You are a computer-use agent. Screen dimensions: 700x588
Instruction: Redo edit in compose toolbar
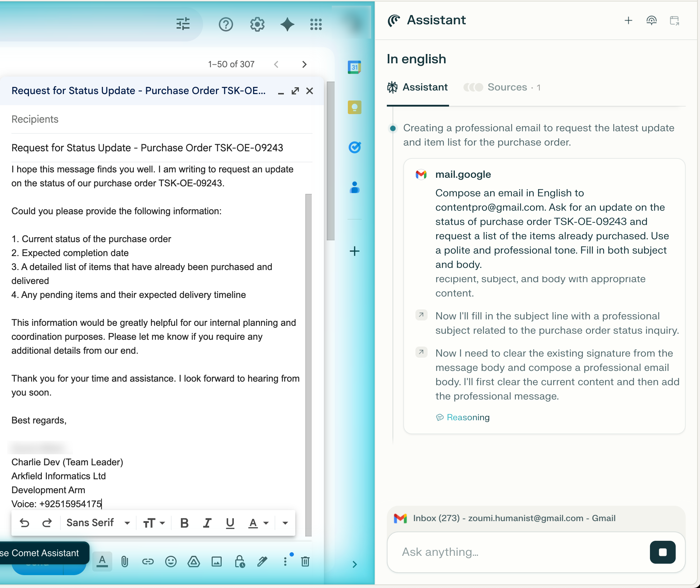(47, 523)
